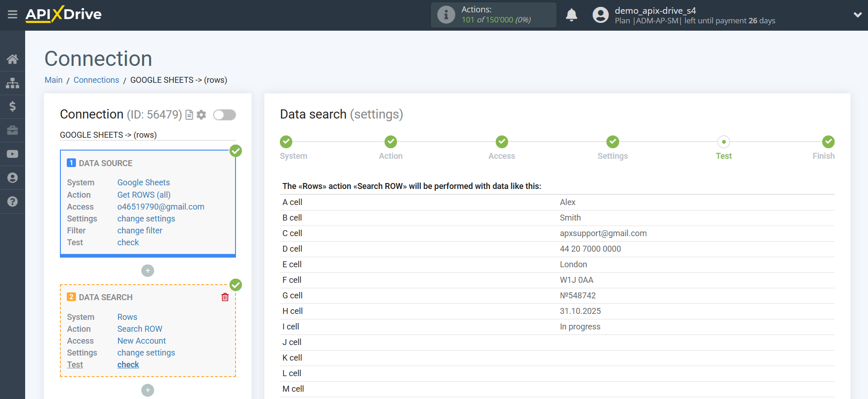Screen dimensions: 868x399
Task: Select the apxsupport@gmail.com value
Action: tap(603, 233)
